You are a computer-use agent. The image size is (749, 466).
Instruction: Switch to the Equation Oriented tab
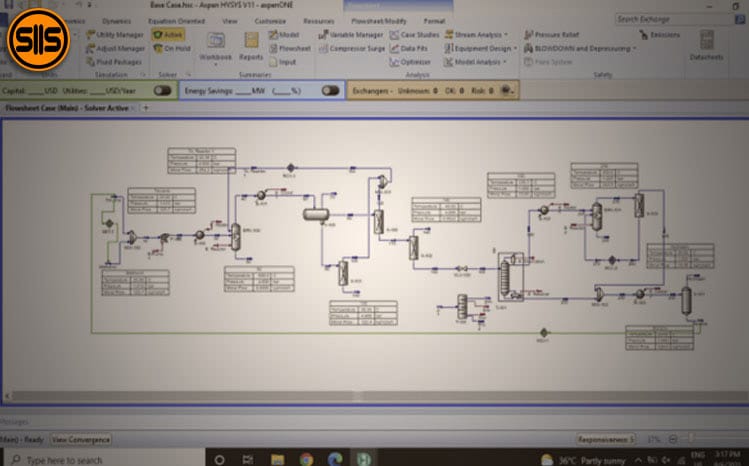pyautogui.click(x=177, y=21)
